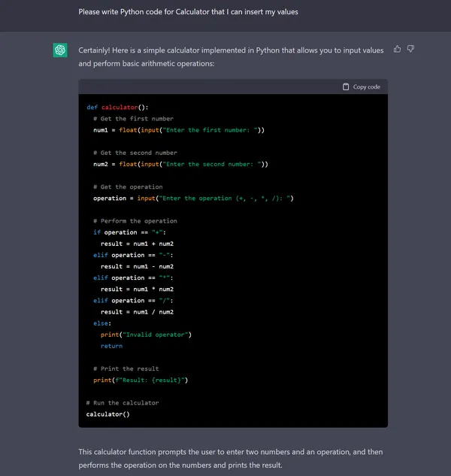Screen dimensions: 451x476
Task: Click the closing paragraph 'This calculator function prompts'
Action: click(231, 459)
